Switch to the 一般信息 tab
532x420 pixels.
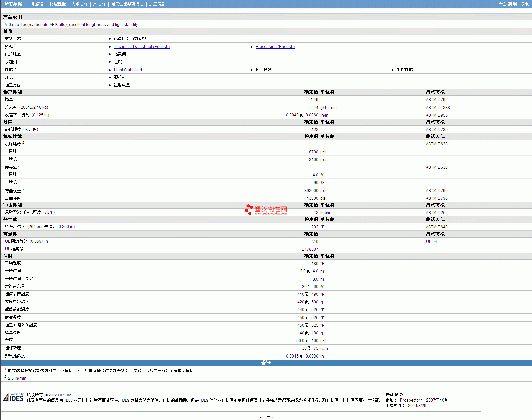coord(36,4)
